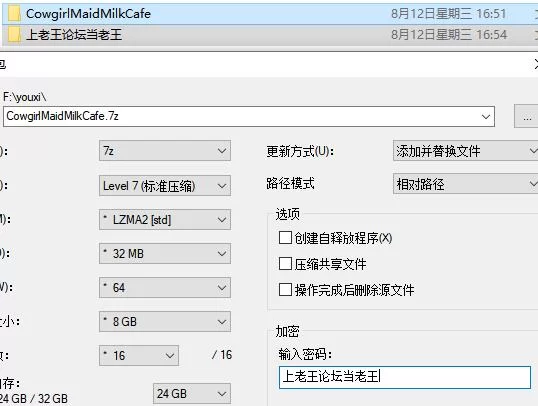Enable the 创建自释放程序(X) checkbox
Screen dimensions: 538x406
point(285,238)
